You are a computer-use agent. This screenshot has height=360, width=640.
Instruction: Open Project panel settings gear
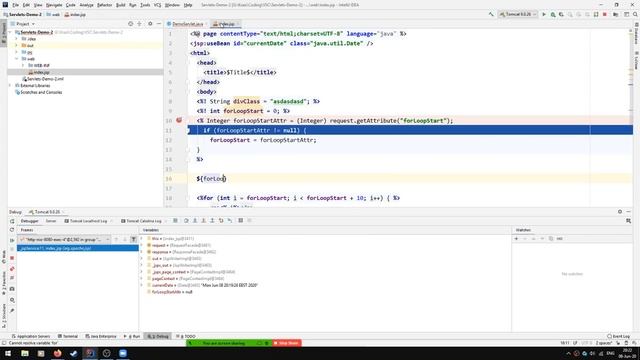pyautogui.click(x=150, y=24)
